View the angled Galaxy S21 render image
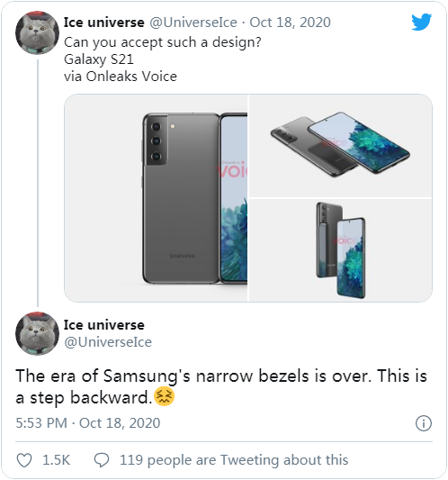This screenshot has height=480, width=448. [341, 146]
